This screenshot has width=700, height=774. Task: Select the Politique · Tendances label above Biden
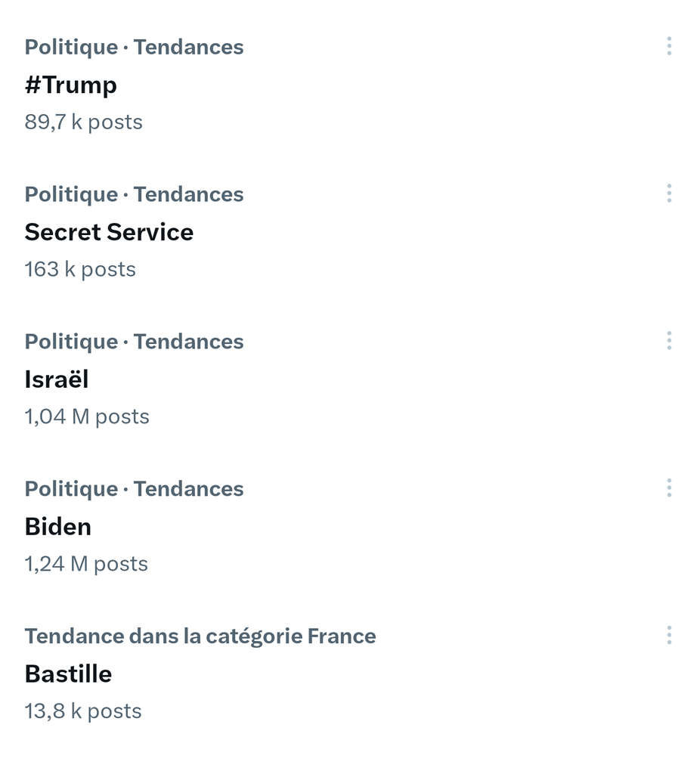click(x=134, y=489)
